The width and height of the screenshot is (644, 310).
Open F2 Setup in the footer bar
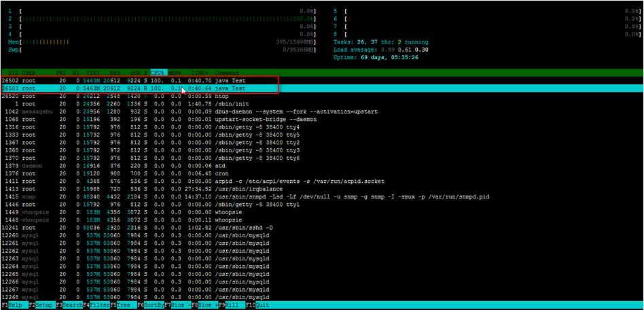coord(42,305)
